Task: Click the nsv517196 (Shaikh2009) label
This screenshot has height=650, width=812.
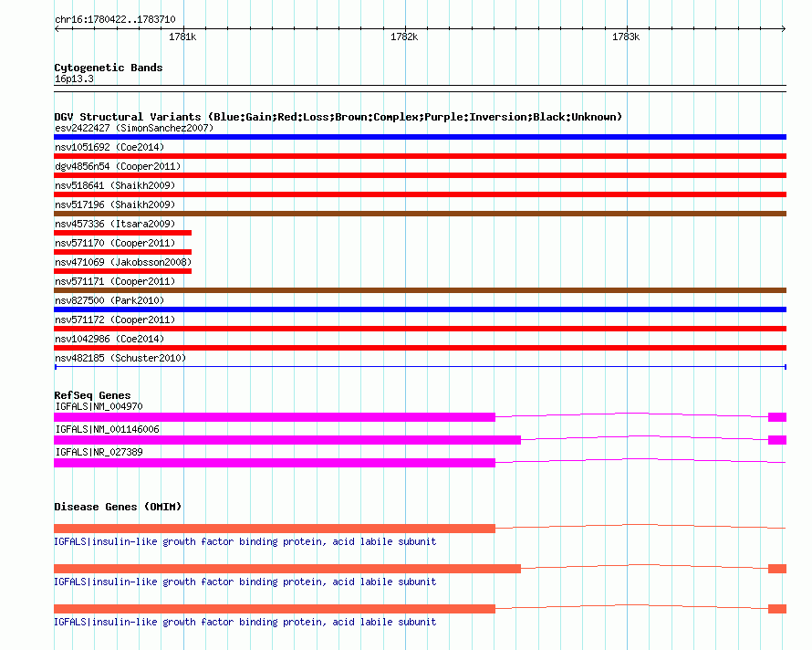Action: pos(115,204)
